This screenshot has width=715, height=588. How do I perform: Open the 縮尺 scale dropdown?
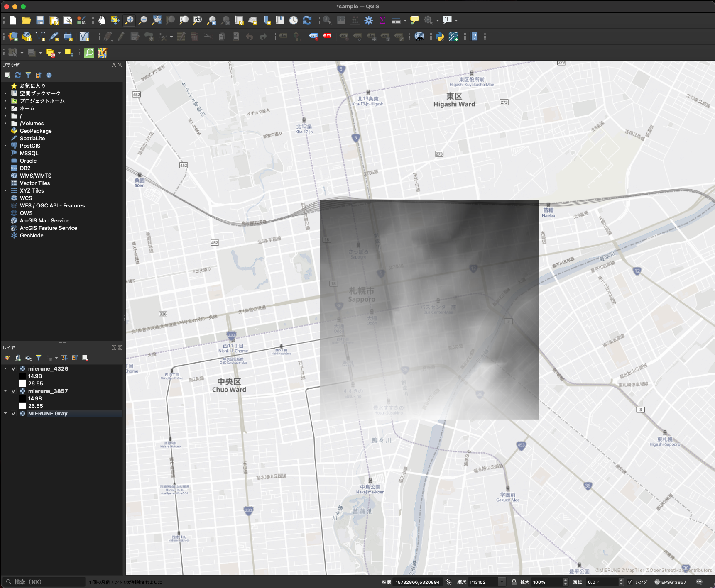point(502,582)
